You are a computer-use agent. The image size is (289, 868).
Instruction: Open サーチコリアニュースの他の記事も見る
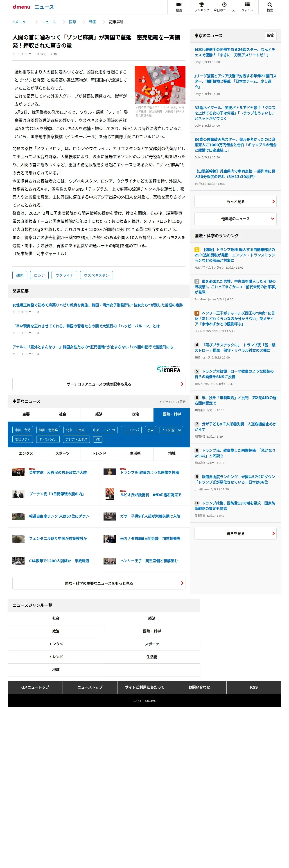(x=99, y=384)
